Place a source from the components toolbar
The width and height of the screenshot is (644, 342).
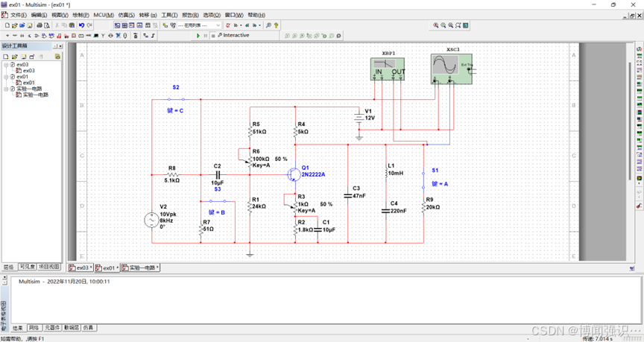tap(7, 36)
